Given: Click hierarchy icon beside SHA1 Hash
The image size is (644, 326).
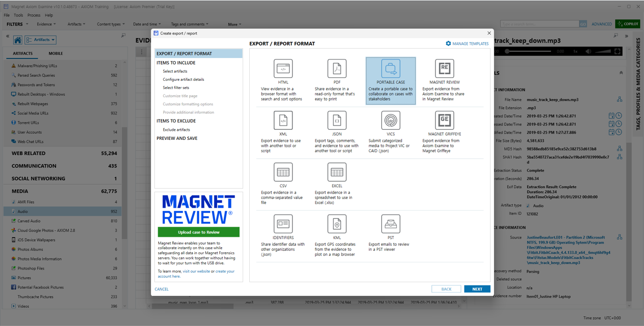Looking at the screenshot, I should (620, 157).
